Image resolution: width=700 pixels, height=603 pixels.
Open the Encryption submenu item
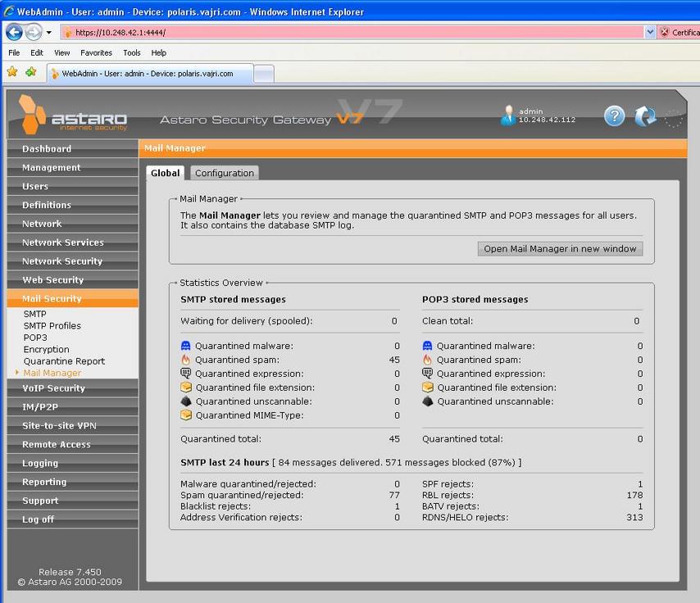pyautogui.click(x=47, y=350)
